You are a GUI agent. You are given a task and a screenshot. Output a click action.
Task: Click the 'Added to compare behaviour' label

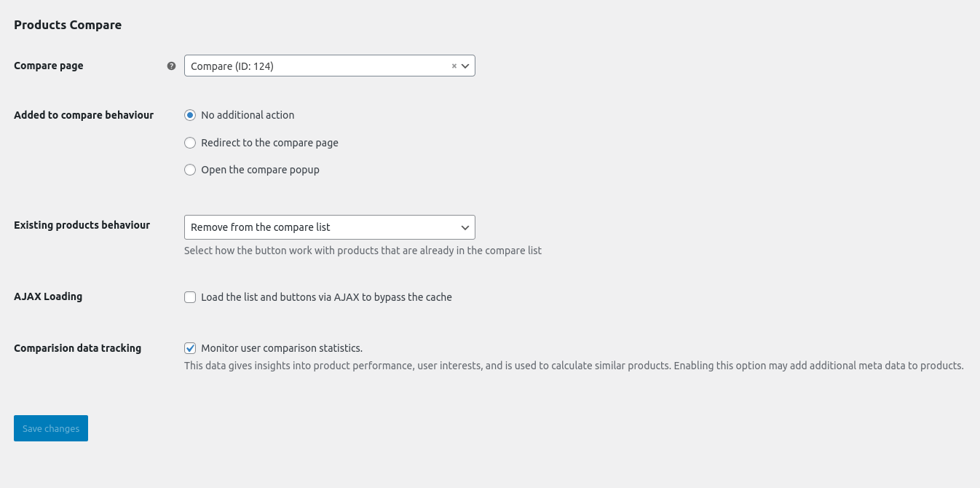pyautogui.click(x=84, y=115)
